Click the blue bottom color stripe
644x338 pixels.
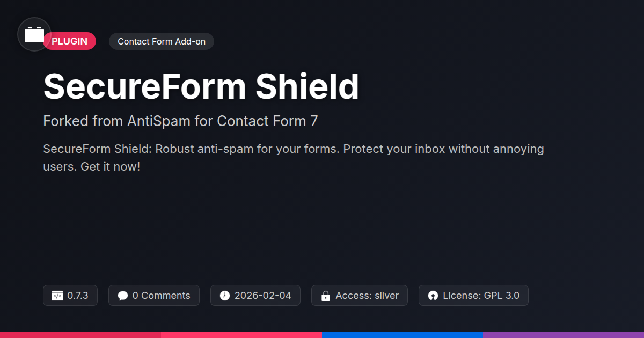(x=402, y=334)
